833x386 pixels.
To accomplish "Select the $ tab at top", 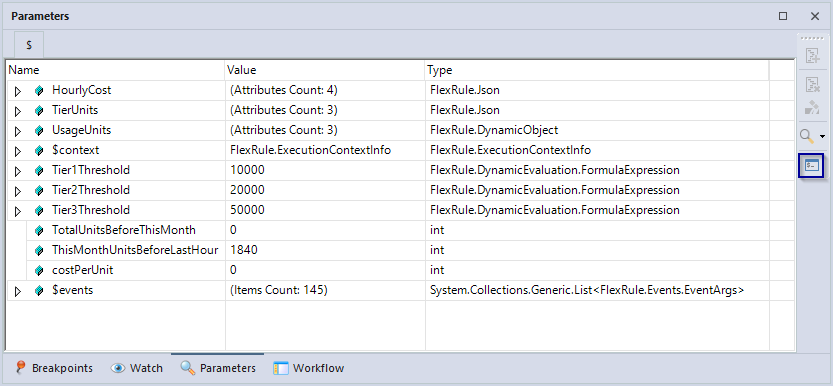I will pos(29,45).
